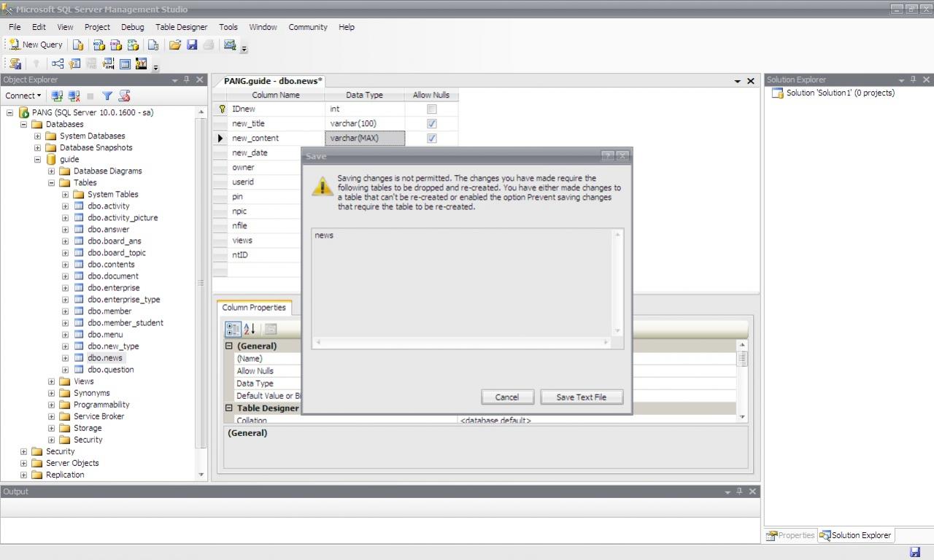Pin the Object Explorer panel
Screen dimensions: 934x560
[187, 79]
